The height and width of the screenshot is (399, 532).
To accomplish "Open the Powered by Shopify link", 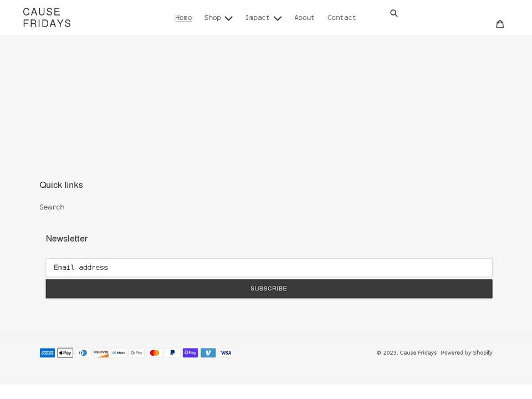I will [x=467, y=353].
